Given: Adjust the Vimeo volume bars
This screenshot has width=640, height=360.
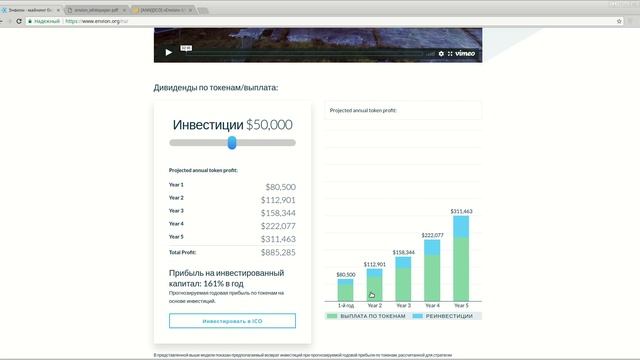Looking at the screenshot, I should coord(430,53).
